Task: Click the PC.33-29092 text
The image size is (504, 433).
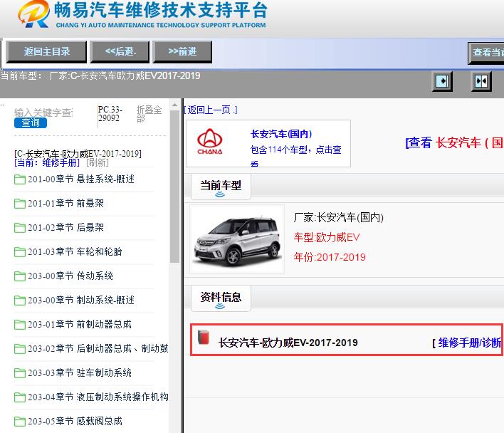Action: point(110,114)
